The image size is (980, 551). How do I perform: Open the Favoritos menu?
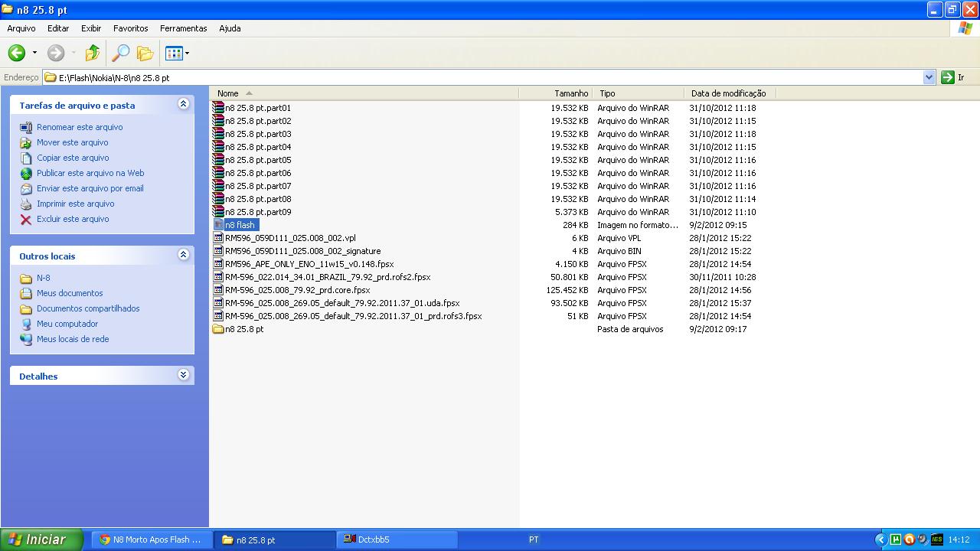click(131, 28)
